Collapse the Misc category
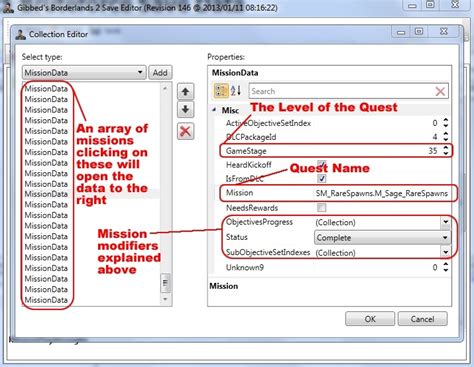 tap(214, 110)
